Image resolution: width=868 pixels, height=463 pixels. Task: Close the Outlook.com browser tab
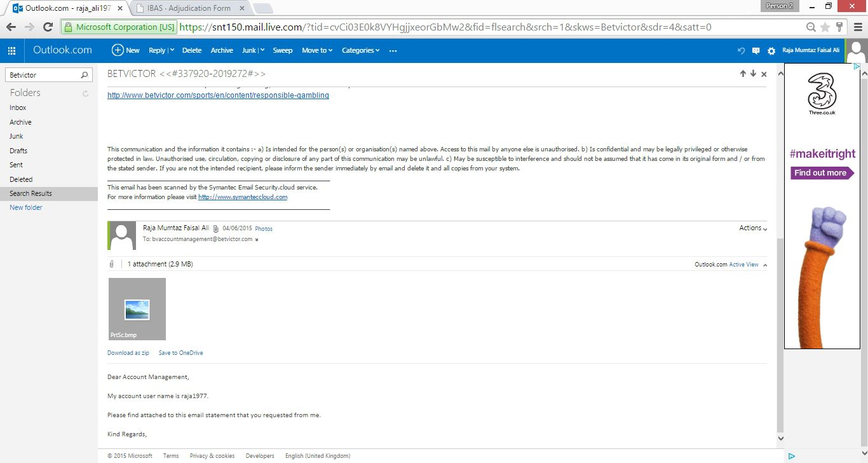120,8
